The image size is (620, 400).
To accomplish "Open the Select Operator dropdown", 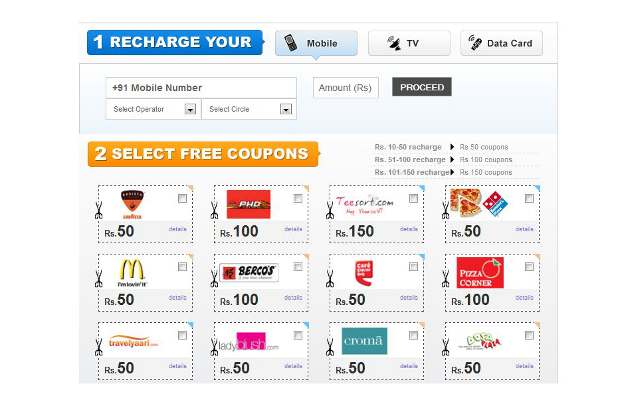I will (153, 109).
